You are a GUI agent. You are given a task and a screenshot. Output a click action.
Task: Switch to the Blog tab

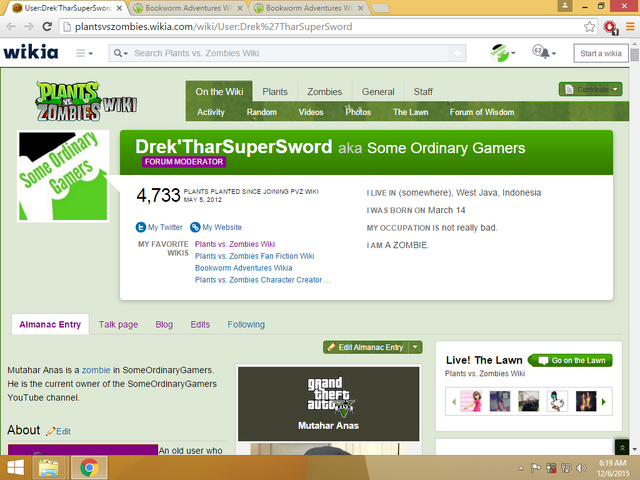(164, 324)
